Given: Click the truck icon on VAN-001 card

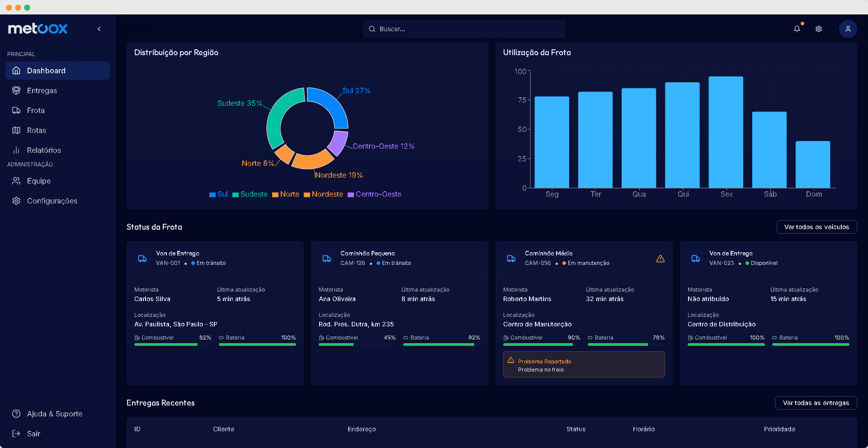Looking at the screenshot, I should [x=142, y=259].
